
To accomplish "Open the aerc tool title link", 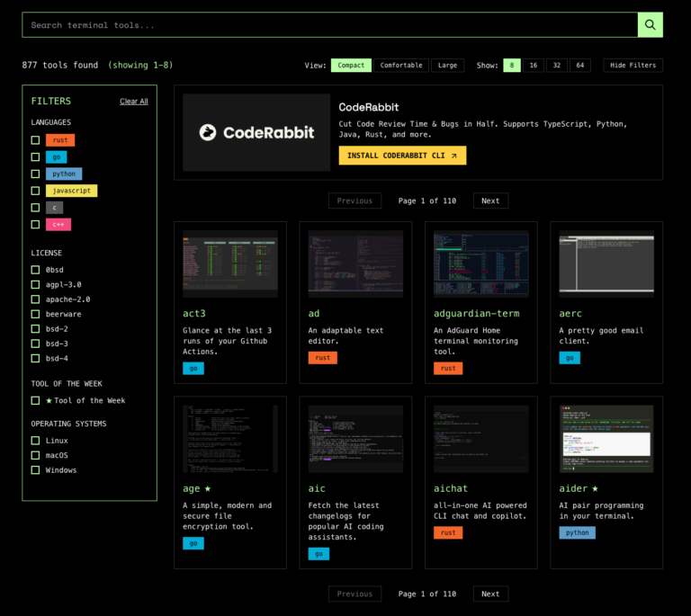I will click(570, 314).
